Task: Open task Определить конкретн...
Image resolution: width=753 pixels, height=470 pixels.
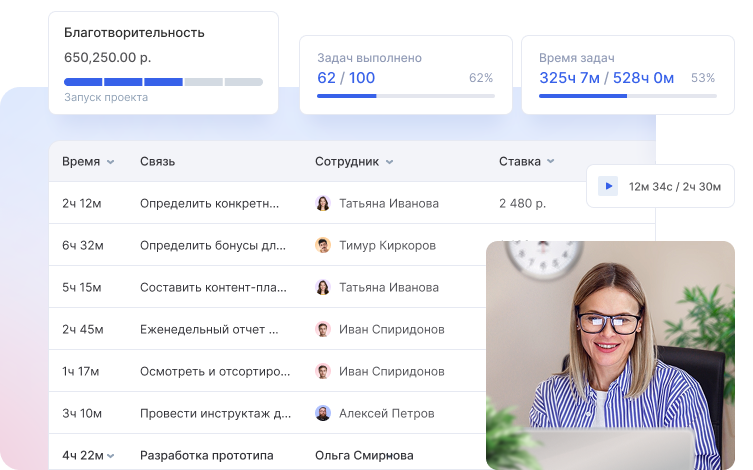Action: [x=209, y=203]
